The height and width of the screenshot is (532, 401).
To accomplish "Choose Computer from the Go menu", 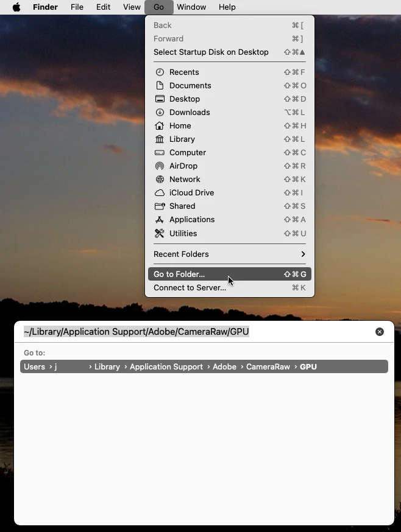I will coord(230,153).
